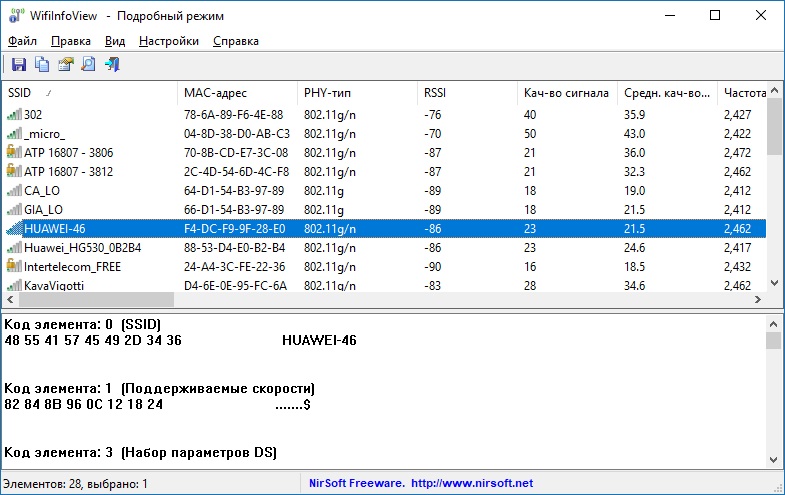Click the details pane scroll down arrow

(774, 459)
